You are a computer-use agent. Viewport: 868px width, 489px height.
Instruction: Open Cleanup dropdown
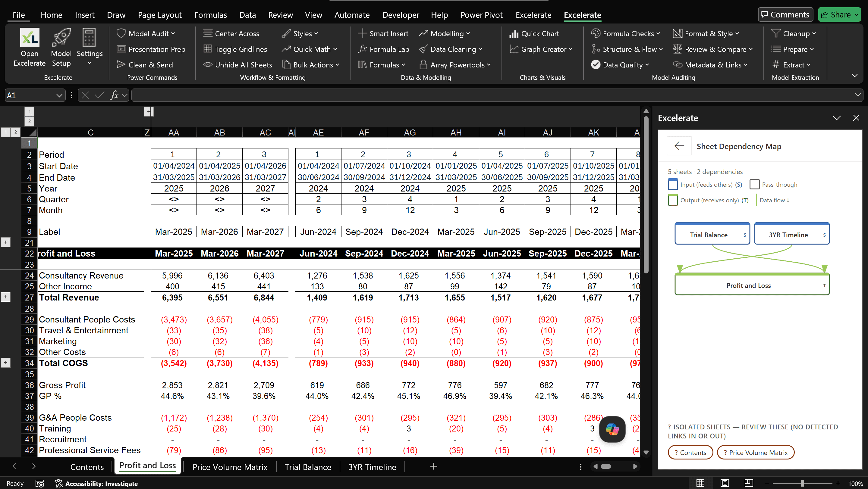[794, 33]
